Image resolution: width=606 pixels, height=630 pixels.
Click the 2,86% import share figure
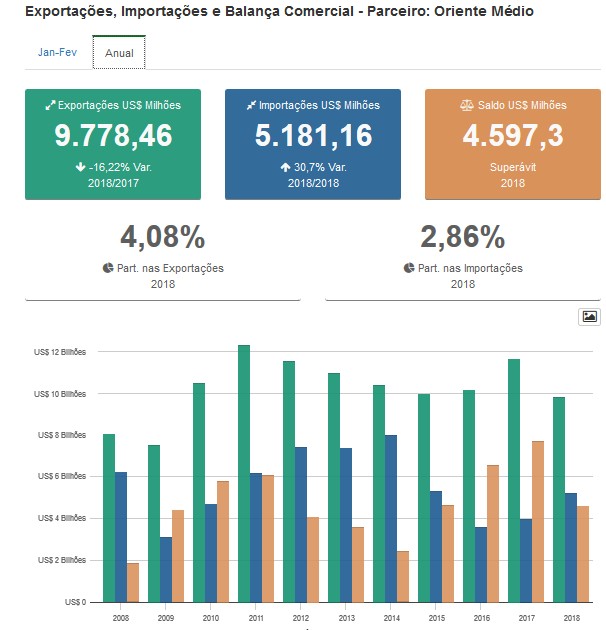pyautogui.click(x=463, y=237)
